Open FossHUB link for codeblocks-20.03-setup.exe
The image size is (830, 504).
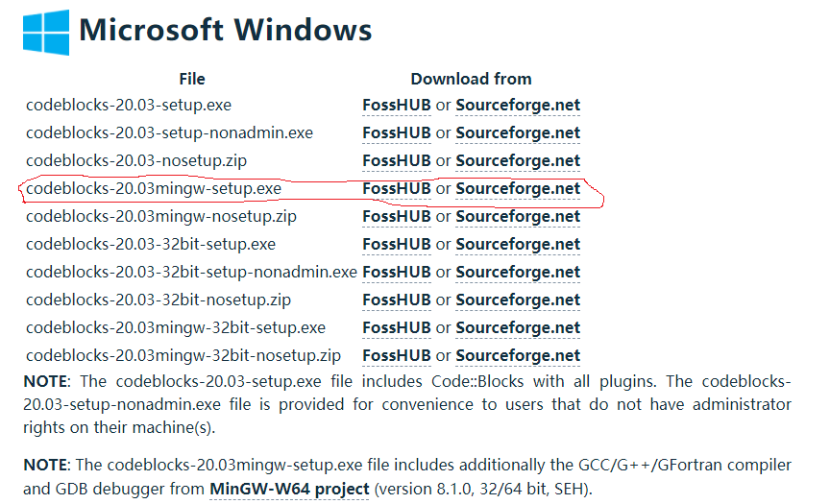click(397, 105)
